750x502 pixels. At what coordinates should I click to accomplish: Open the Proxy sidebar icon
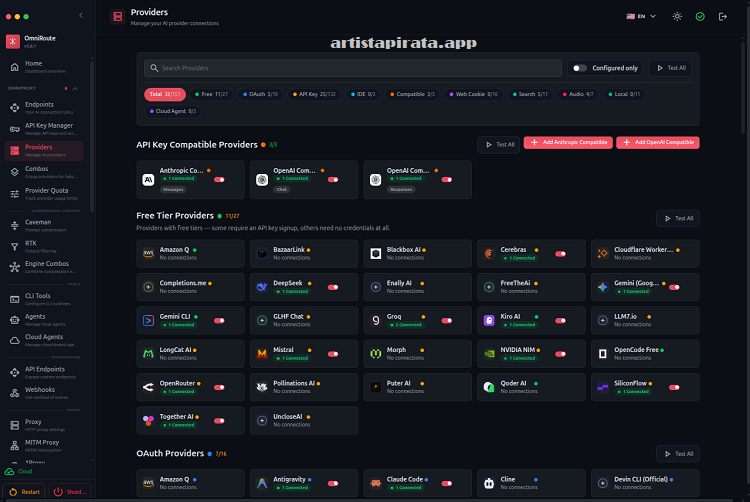coord(15,425)
